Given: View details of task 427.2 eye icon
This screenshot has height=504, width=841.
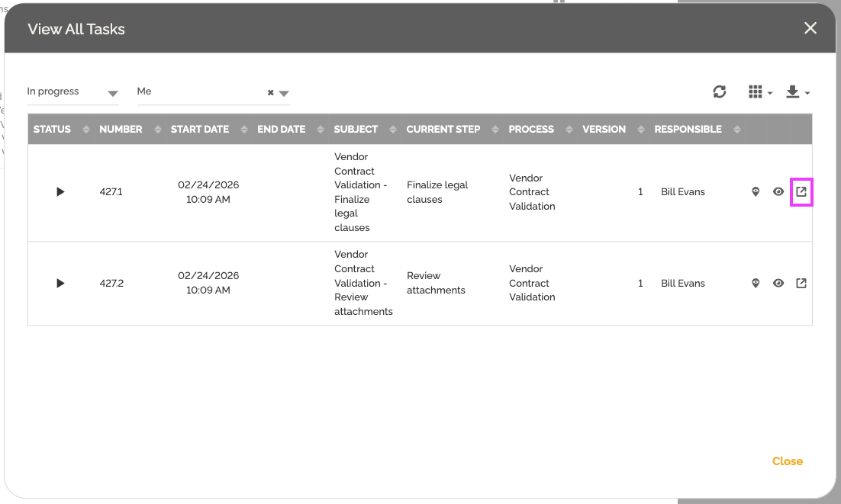Looking at the screenshot, I should [x=778, y=283].
